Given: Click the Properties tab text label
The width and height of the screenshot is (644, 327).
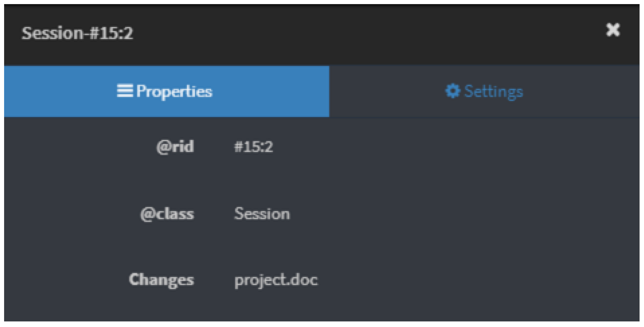Looking at the screenshot, I should click(174, 92).
